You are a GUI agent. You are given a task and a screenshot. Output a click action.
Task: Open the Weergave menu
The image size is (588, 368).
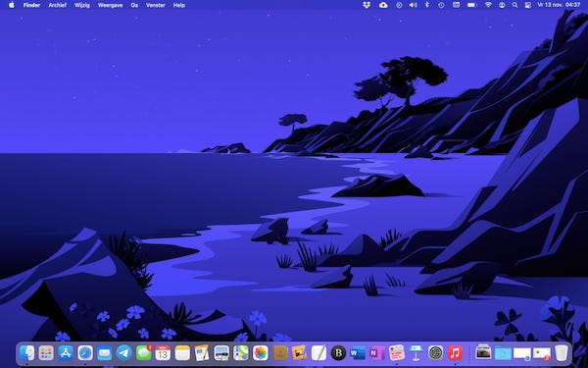(x=110, y=5)
